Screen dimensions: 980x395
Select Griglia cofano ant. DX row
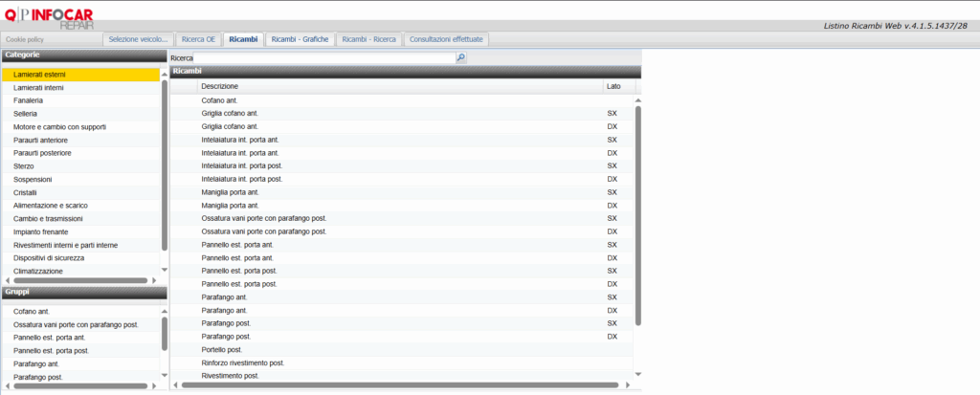point(403,126)
